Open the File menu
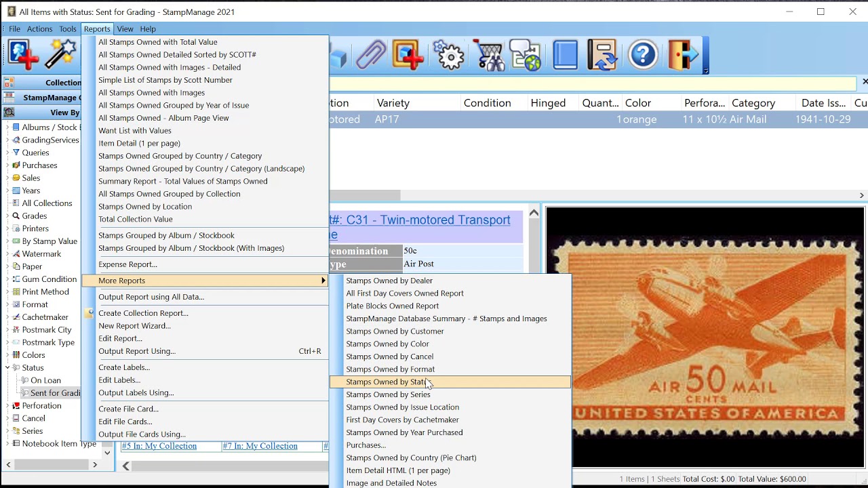The image size is (868, 488). click(14, 29)
